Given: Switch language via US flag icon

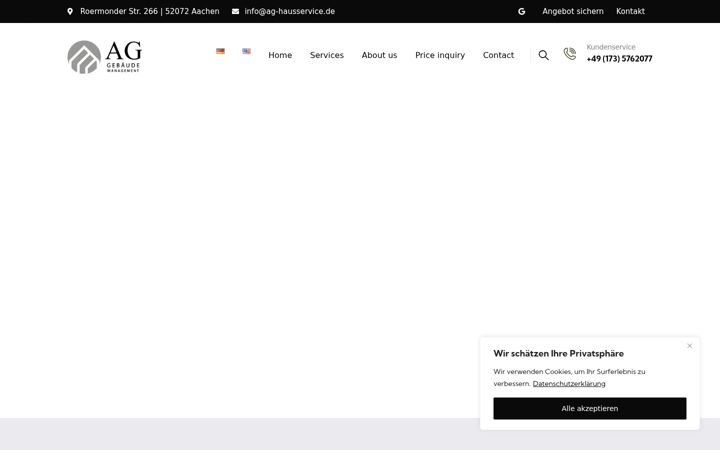Looking at the screenshot, I should (x=247, y=51).
